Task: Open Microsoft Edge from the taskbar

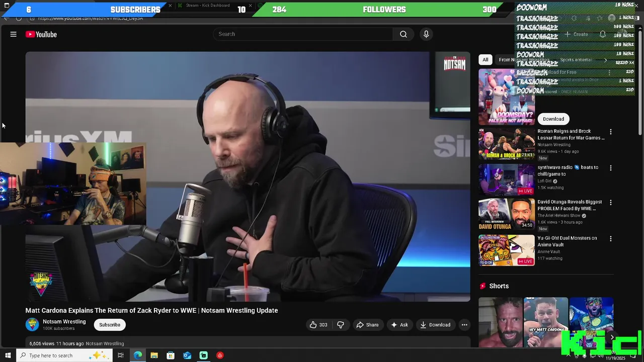Action: pyautogui.click(x=137, y=355)
